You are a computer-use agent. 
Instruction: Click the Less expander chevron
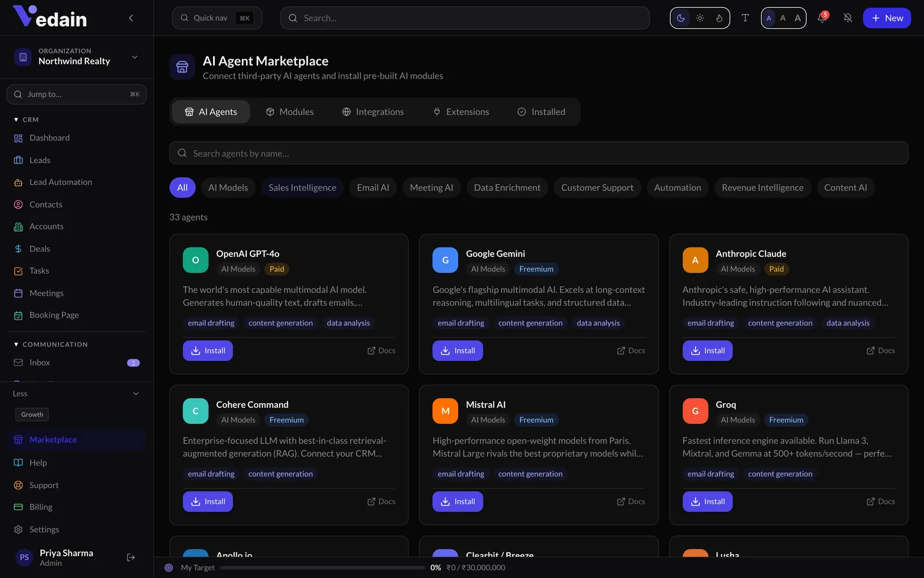point(136,394)
